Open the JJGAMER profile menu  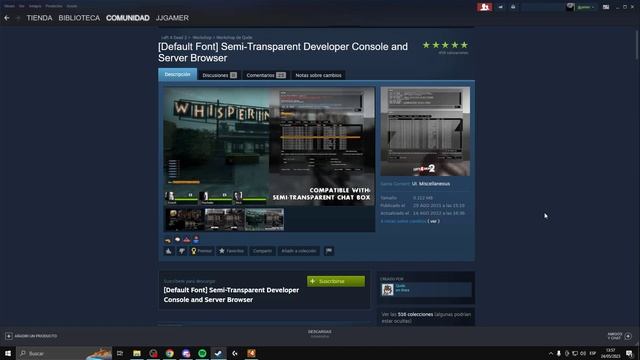172,18
